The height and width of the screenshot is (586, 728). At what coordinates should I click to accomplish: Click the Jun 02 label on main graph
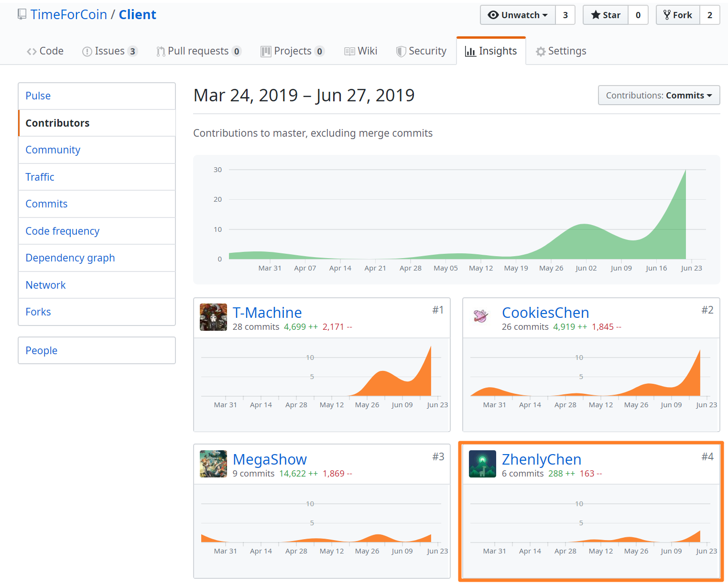click(x=586, y=268)
